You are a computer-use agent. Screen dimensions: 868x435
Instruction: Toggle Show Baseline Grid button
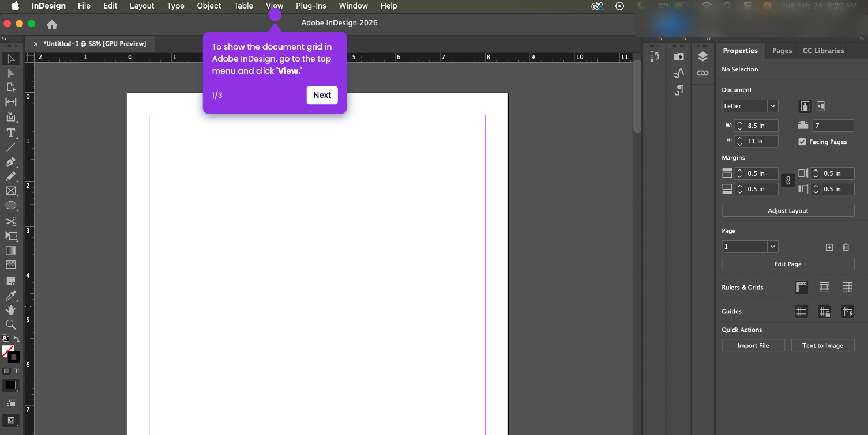click(824, 287)
